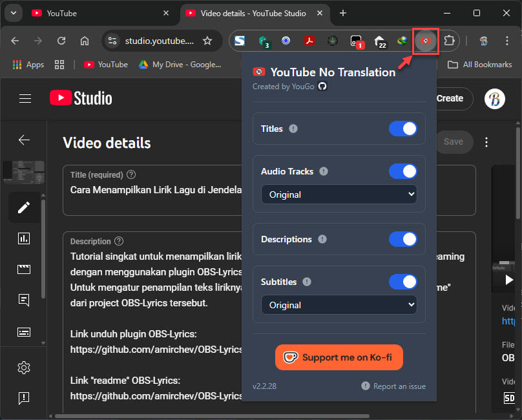Open the Studio channel account avatar
Image resolution: width=522 pixels, height=420 pixels.
(x=495, y=99)
